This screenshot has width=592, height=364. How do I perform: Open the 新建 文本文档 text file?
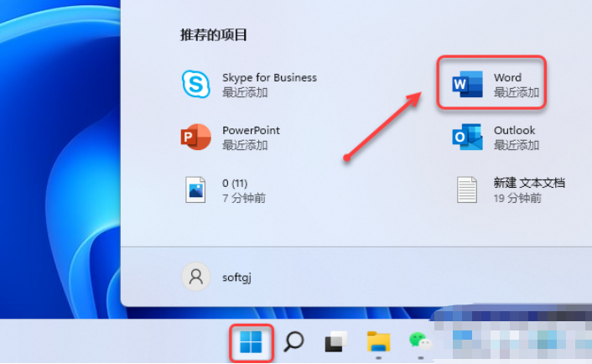[x=509, y=190]
